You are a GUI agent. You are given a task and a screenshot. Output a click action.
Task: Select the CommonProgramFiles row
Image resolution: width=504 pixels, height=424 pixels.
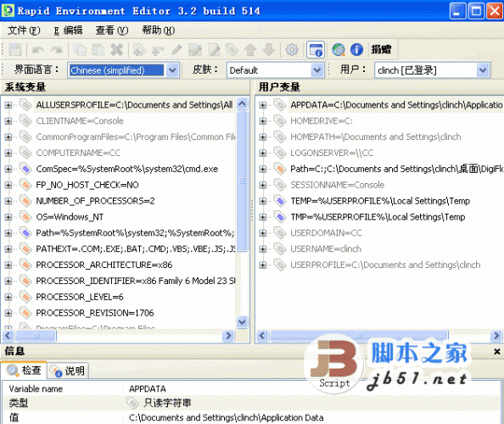click(135, 137)
